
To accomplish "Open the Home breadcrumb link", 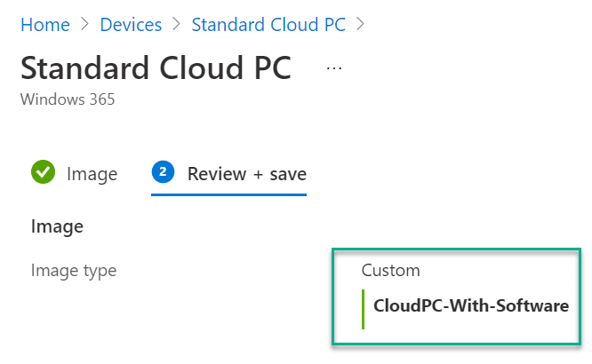I will click(x=45, y=25).
